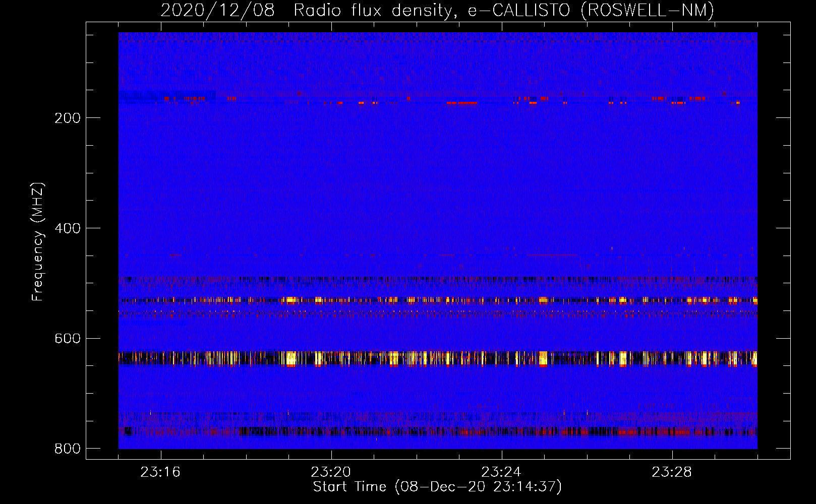
Task: Click the 600 frequency tick label
Action: point(68,338)
